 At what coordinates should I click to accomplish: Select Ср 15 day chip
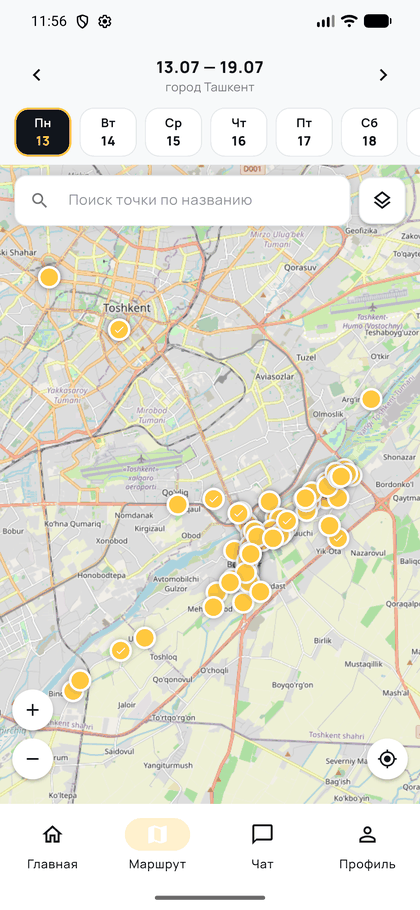[x=173, y=132]
